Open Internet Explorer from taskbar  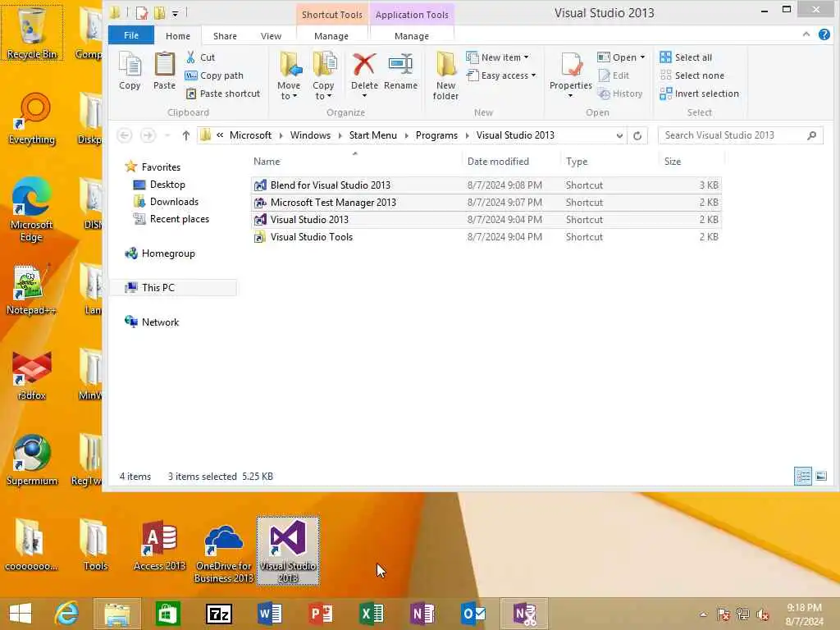point(66,614)
